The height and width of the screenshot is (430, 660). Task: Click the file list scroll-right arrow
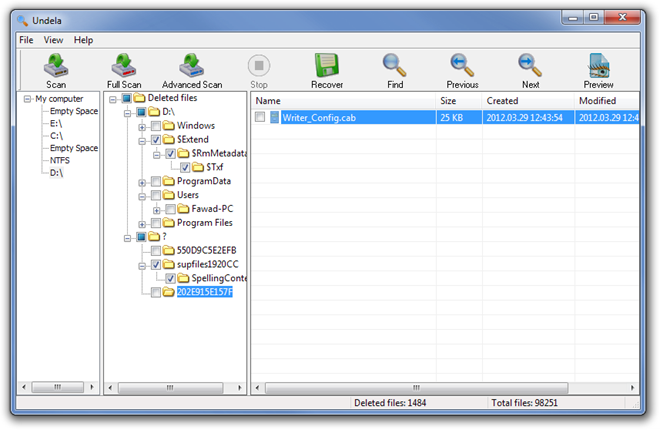(632, 388)
